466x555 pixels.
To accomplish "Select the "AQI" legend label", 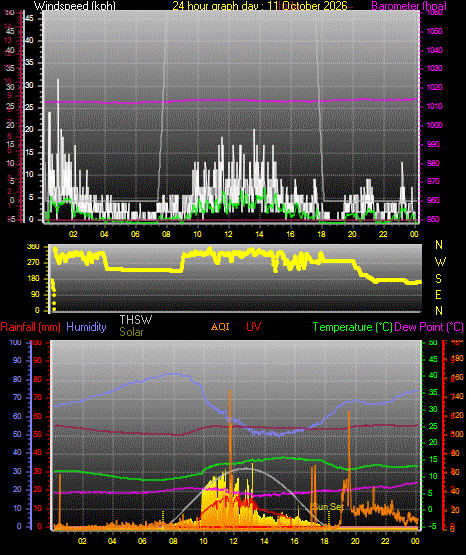I will click(x=220, y=327).
